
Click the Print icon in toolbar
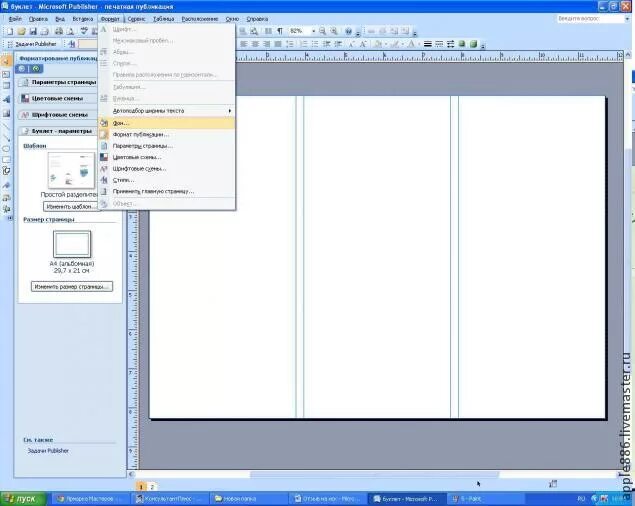point(59,32)
